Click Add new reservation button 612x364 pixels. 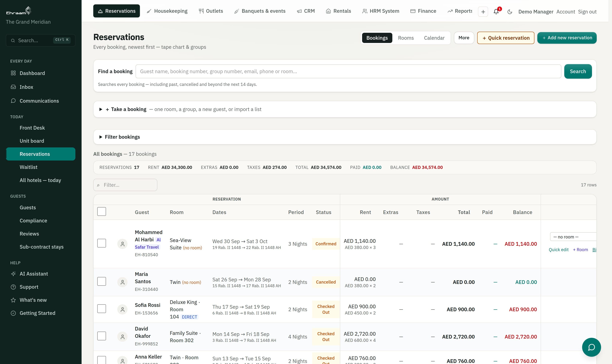567,38
